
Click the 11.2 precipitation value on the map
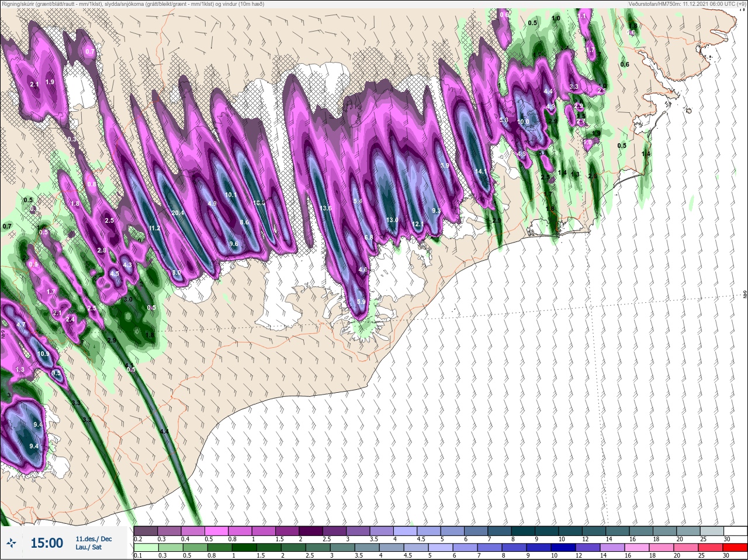click(154, 228)
